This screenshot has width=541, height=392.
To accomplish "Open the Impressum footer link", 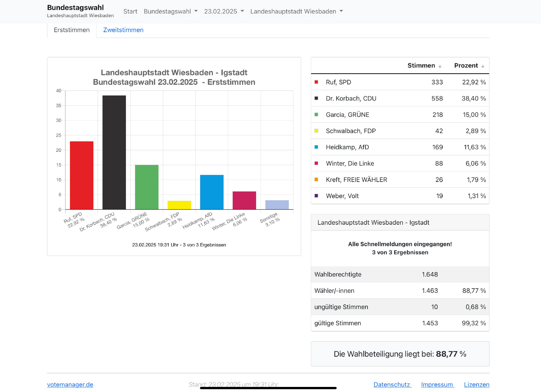I will 437,384.
